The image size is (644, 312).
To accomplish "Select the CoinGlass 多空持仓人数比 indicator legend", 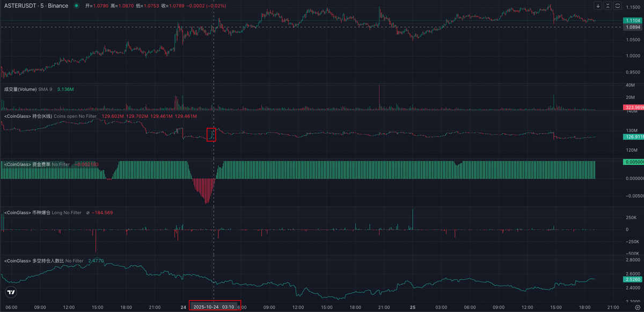I will [43, 261].
